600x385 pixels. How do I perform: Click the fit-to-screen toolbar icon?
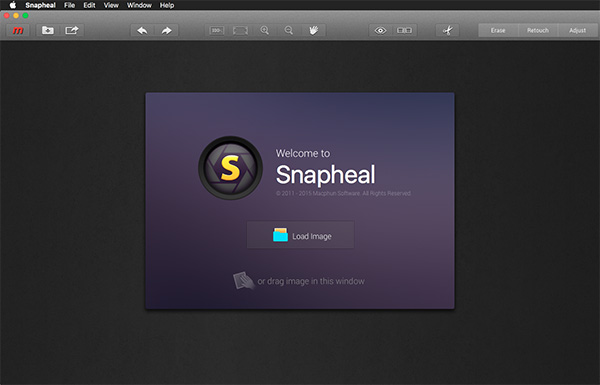coord(240,30)
